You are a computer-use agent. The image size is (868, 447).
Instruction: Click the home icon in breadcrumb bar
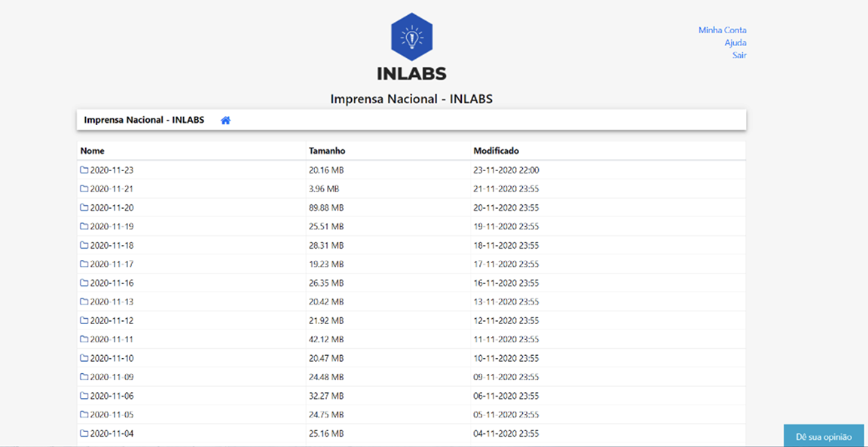(225, 120)
